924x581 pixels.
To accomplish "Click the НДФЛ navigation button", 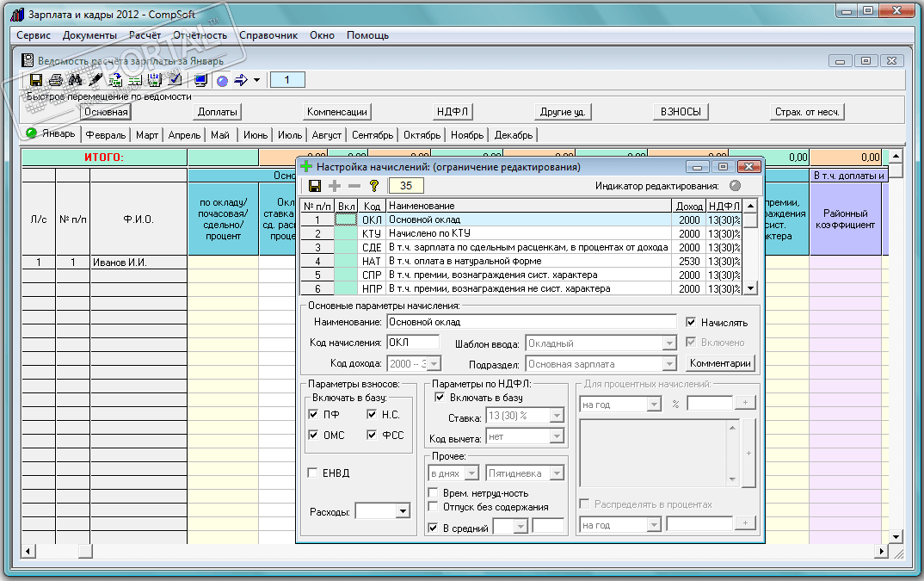I will point(452,112).
